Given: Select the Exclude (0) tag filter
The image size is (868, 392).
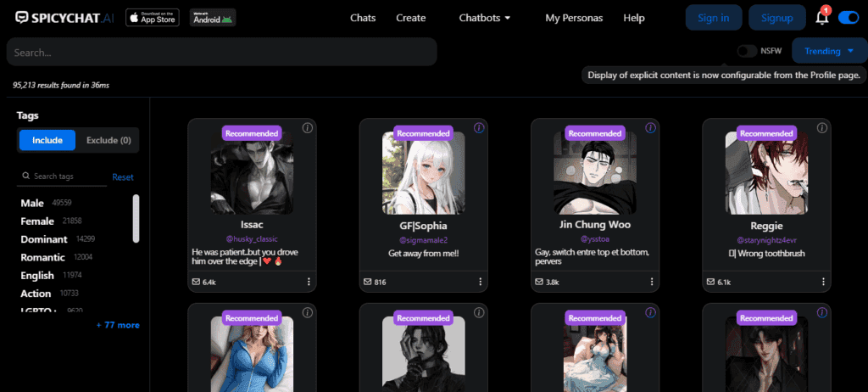Looking at the screenshot, I should [x=108, y=140].
